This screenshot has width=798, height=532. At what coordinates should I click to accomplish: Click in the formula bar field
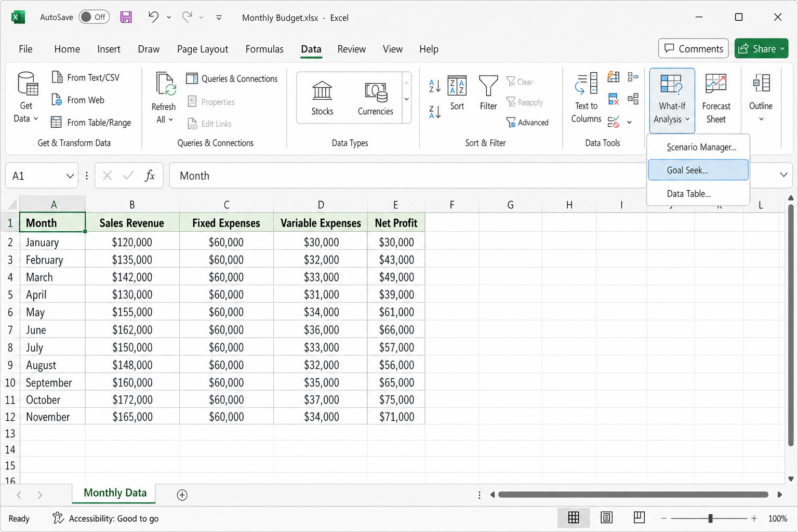[407, 176]
